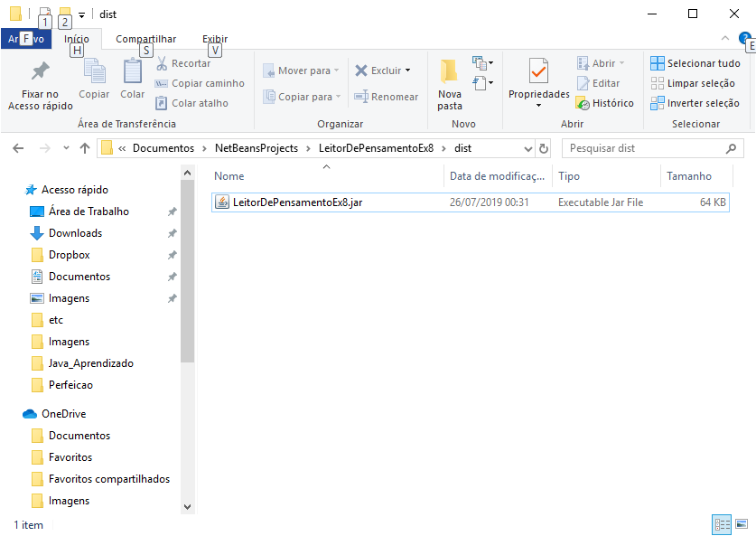This screenshot has width=756, height=536.
Task: Click the Pesquisar dist search field
Action: click(x=645, y=148)
